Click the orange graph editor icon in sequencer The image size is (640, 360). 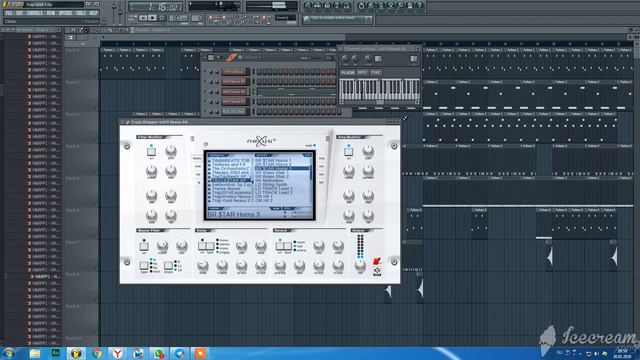pyautogui.click(x=231, y=58)
